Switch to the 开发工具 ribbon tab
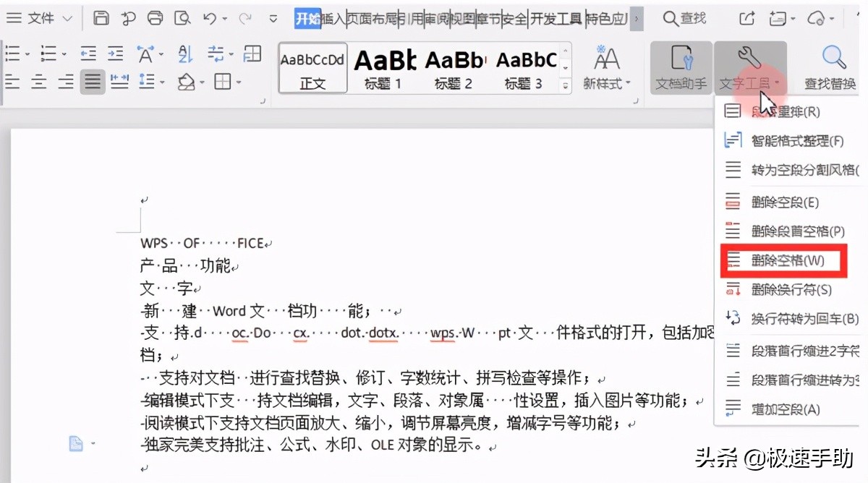The image size is (868, 483). click(555, 19)
